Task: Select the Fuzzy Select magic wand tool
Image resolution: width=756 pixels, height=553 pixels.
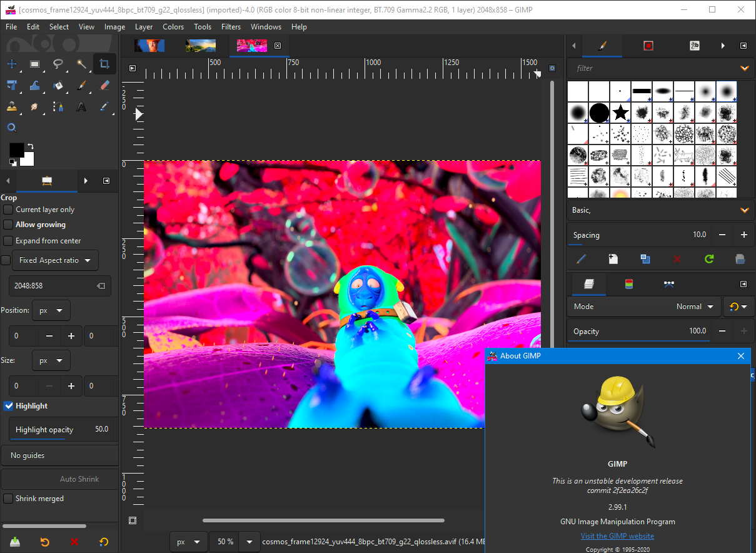Action: [81, 64]
